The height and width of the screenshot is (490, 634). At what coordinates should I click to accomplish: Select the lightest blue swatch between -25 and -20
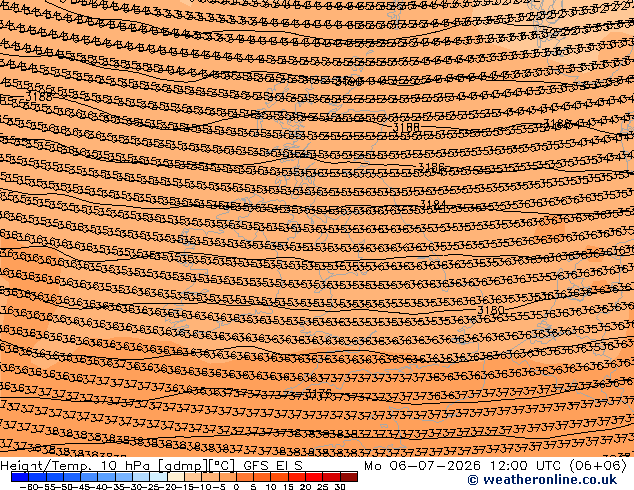click(158, 477)
